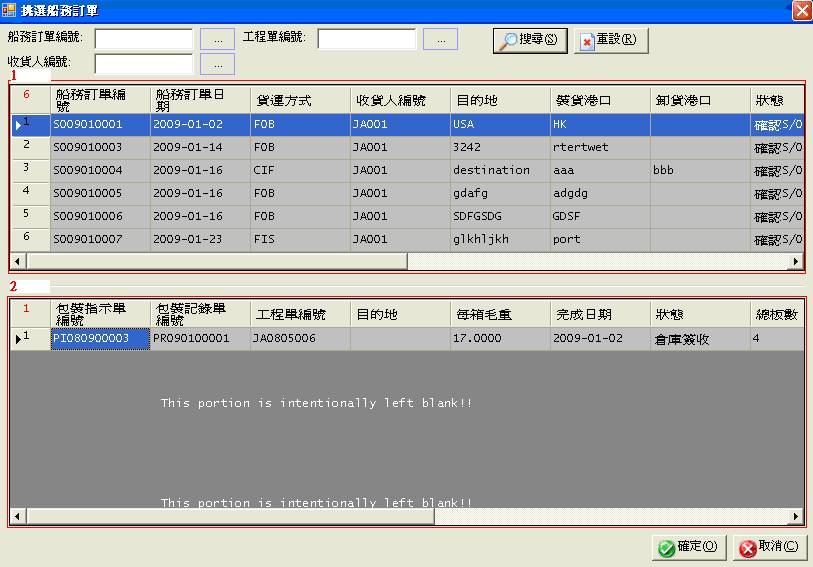Image resolution: width=813 pixels, height=567 pixels.
Task: Sort by 船務訂單日期 column header
Action: click(199, 100)
